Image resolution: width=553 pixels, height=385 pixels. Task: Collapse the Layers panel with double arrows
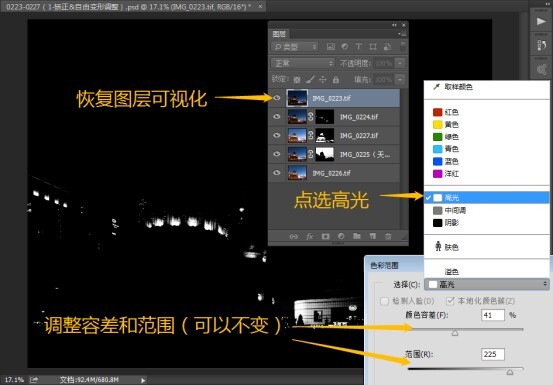click(394, 25)
